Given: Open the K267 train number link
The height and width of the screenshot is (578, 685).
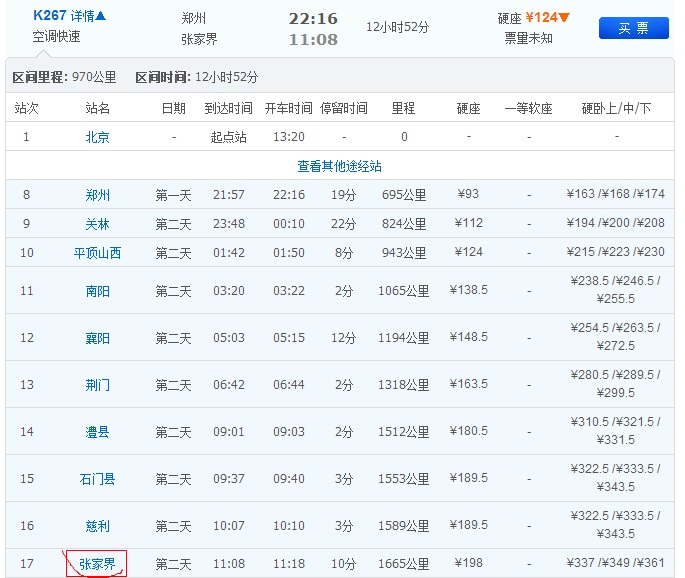Looking at the screenshot, I should [x=49, y=16].
